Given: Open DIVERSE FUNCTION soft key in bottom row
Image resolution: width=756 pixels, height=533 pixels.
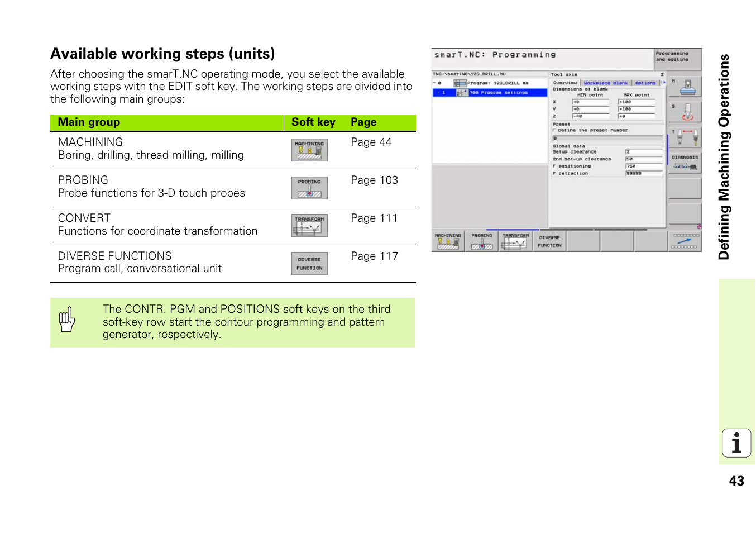Looking at the screenshot, I should 549,241.
